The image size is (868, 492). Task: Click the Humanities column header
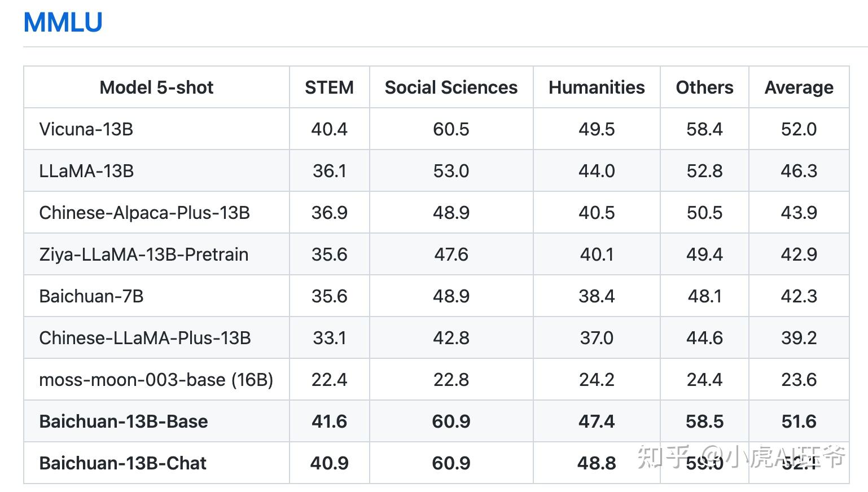point(597,87)
